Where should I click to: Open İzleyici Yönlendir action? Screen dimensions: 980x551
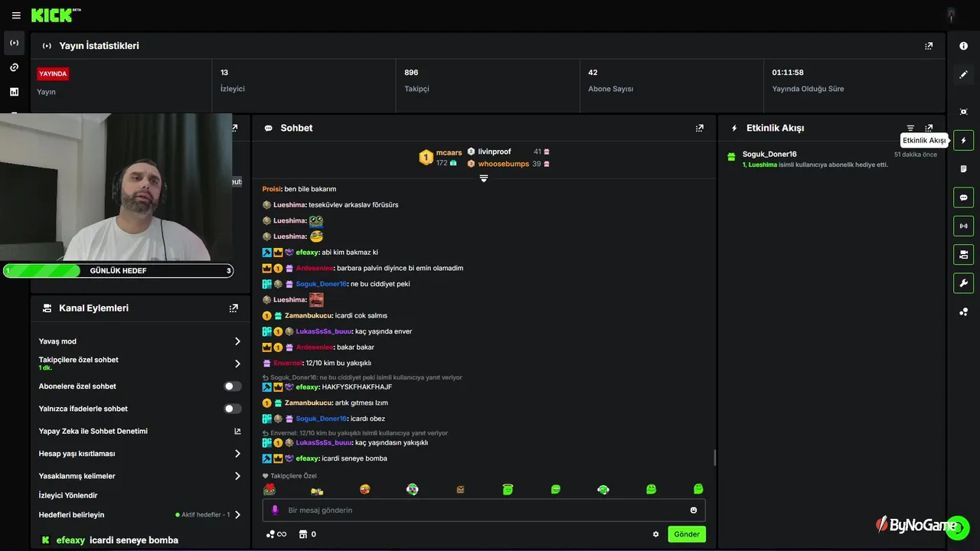tap(68, 495)
